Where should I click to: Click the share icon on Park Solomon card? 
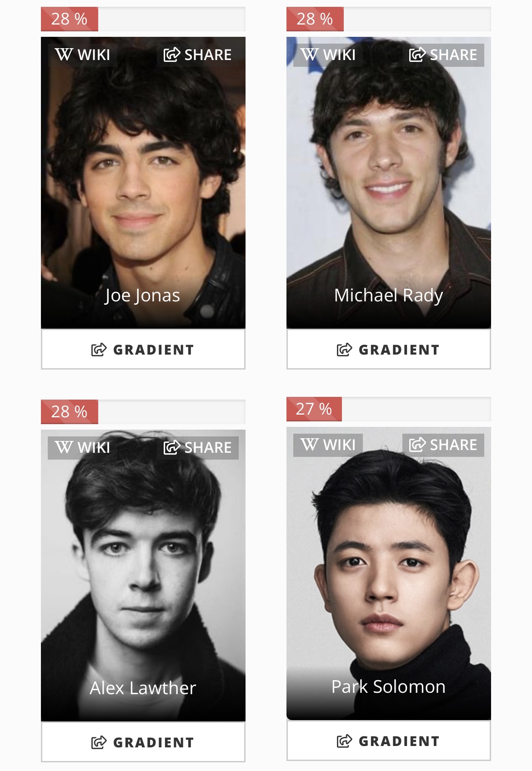coord(417,445)
